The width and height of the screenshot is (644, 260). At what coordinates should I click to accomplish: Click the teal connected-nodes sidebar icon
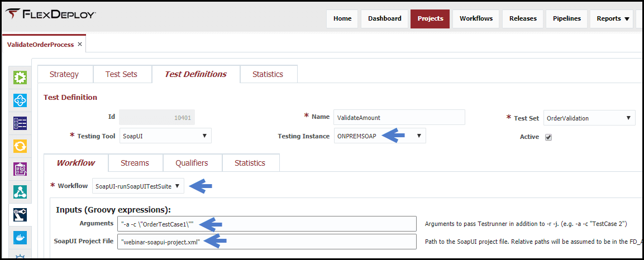(20, 191)
